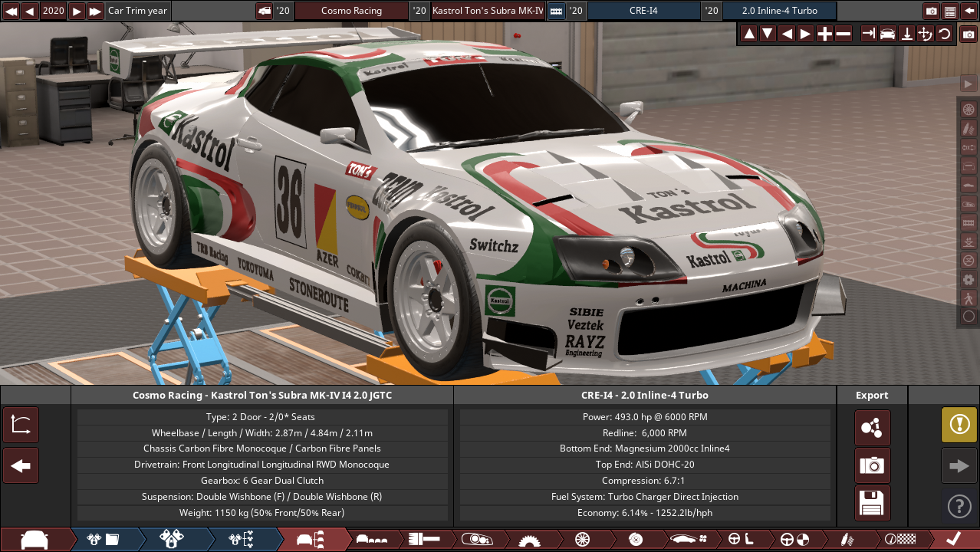This screenshot has width=980, height=552.
Task: Proceed with the grey right arrow button
Action: [959, 465]
